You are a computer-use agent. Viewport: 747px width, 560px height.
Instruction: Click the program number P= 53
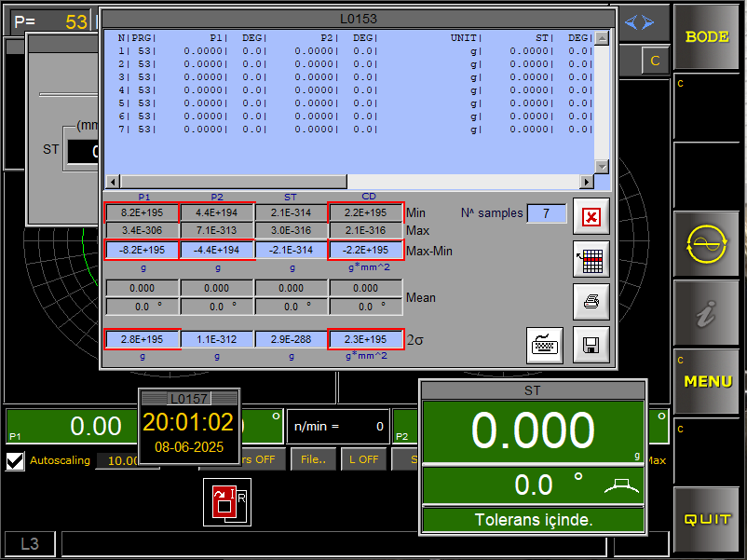(50, 22)
